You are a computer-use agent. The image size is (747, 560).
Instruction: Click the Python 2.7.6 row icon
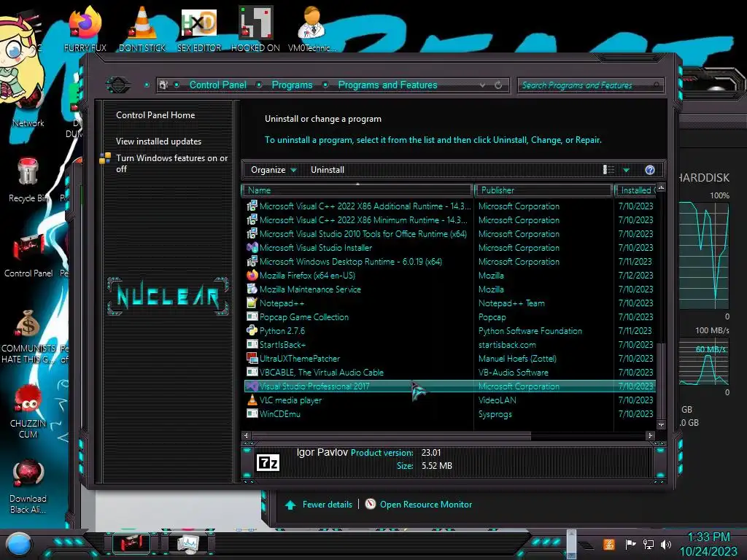(x=252, y=330)
